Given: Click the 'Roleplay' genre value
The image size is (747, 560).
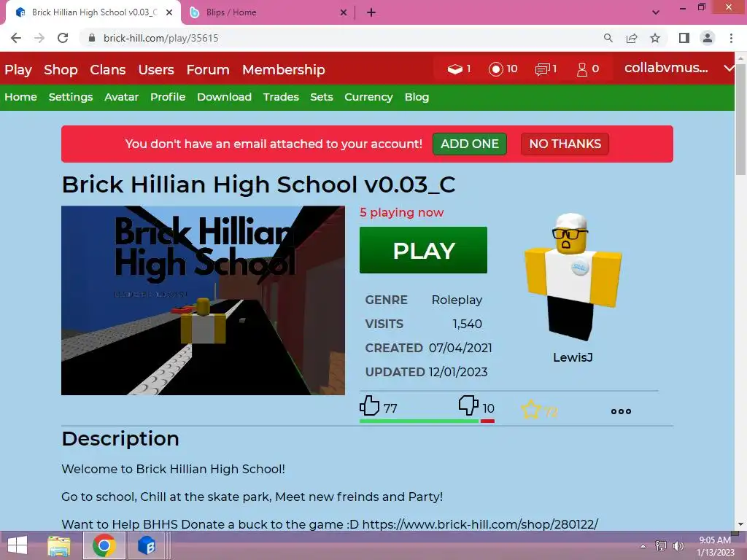Looking at the screenshot, I should click(457, 300).
